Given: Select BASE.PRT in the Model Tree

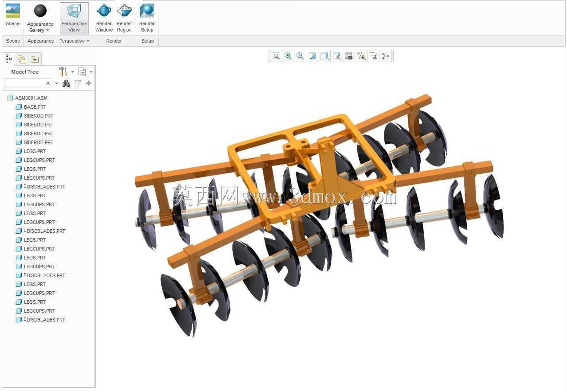Looking at the screenshot, I should 35,107.
